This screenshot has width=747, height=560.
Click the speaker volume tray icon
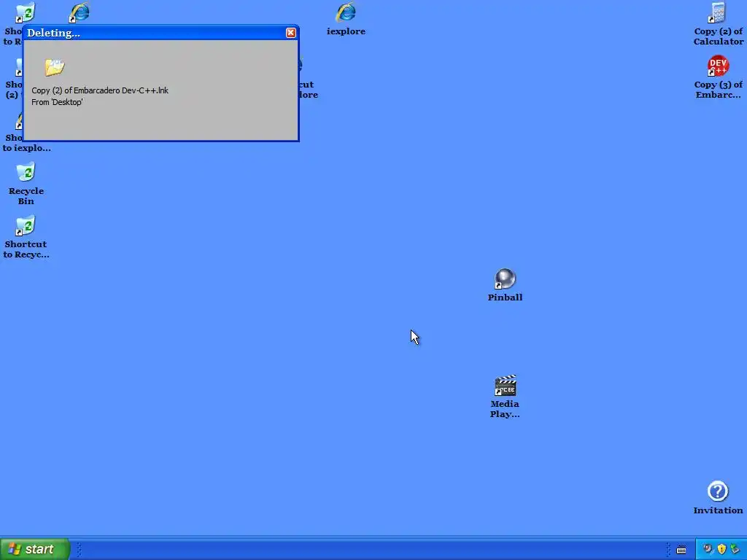708,549
